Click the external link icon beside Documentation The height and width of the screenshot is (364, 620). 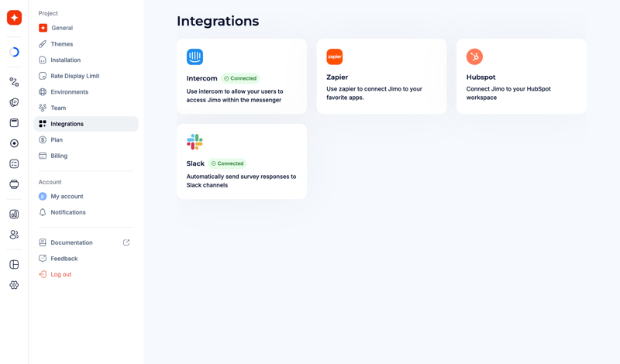(x=126, y=242)
